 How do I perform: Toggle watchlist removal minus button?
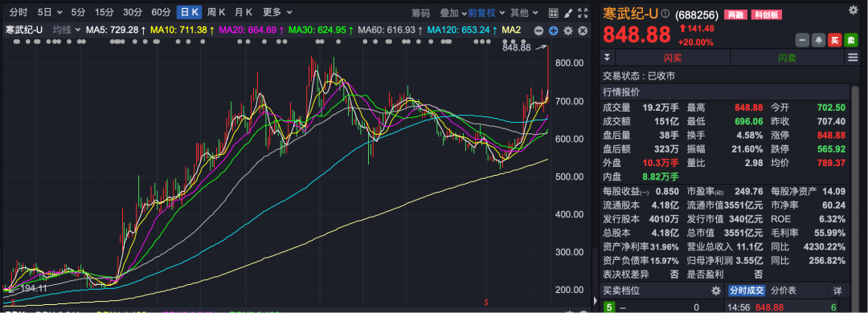pos(802,40)
